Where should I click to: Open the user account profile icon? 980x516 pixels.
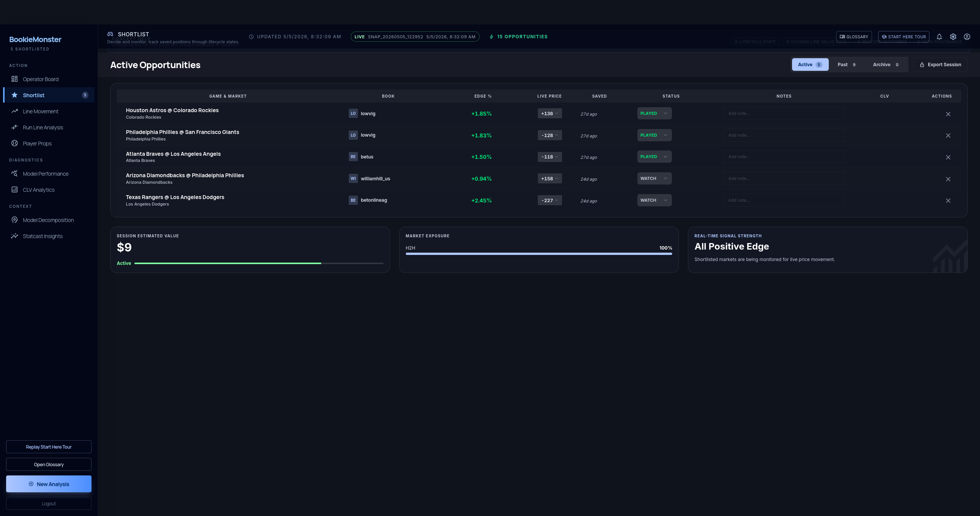(x=967, y=37)
